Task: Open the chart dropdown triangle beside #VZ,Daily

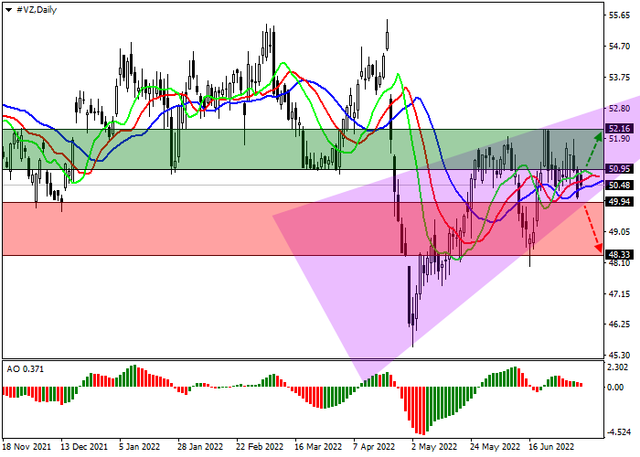Action: 9,10
